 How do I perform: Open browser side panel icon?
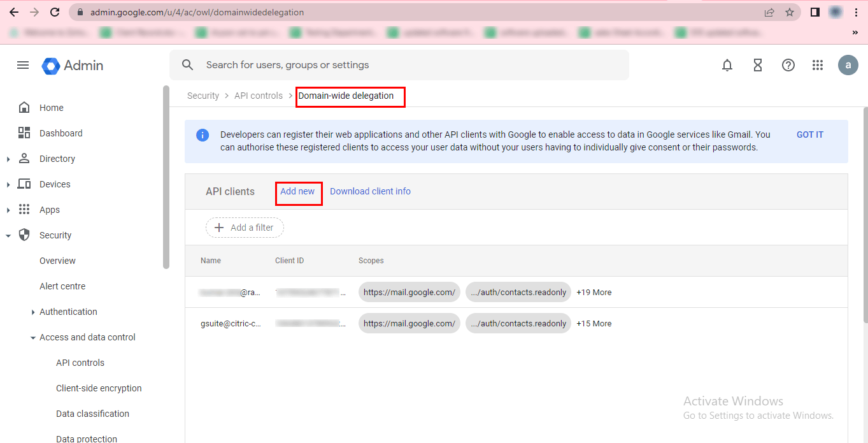[815, 12]
